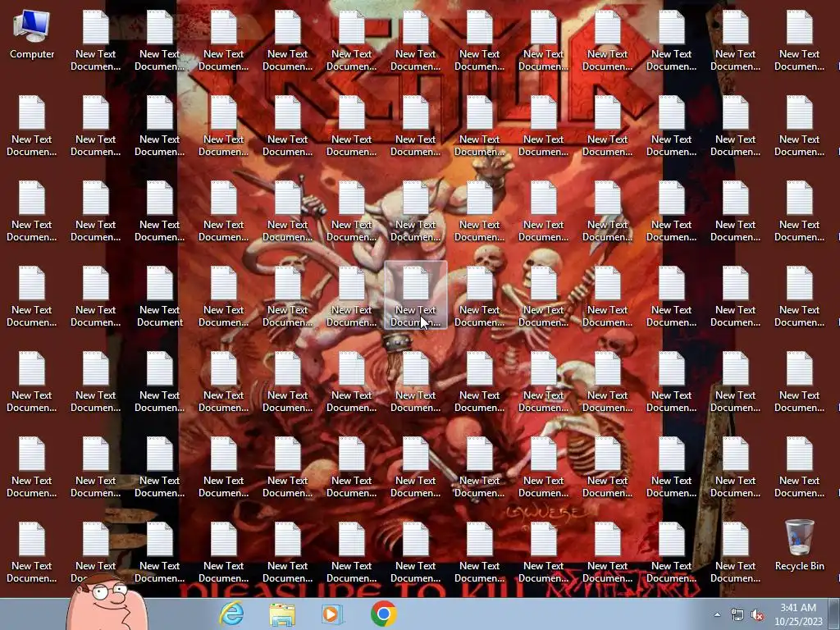Screen dimensions: 840x630
Task: Open the network status tray icon
Action: [737, 615]
